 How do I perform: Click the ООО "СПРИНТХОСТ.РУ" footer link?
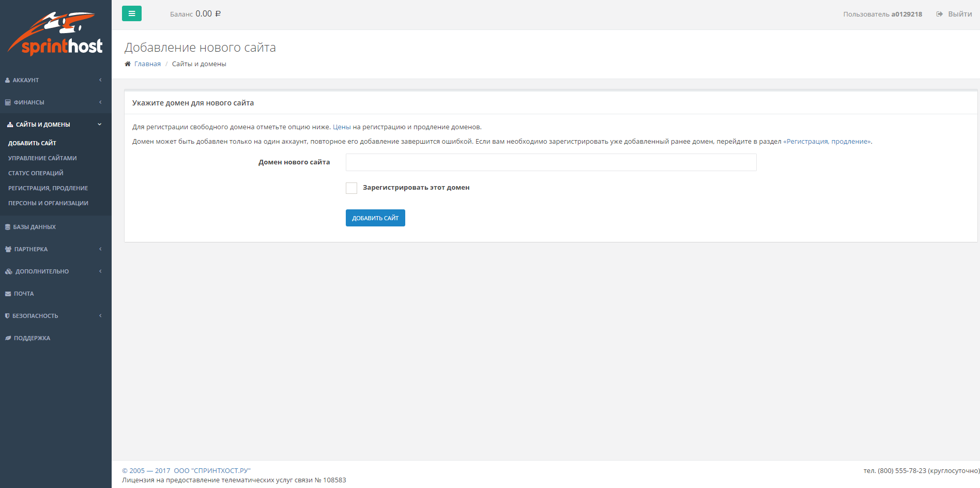click(212, 471)
